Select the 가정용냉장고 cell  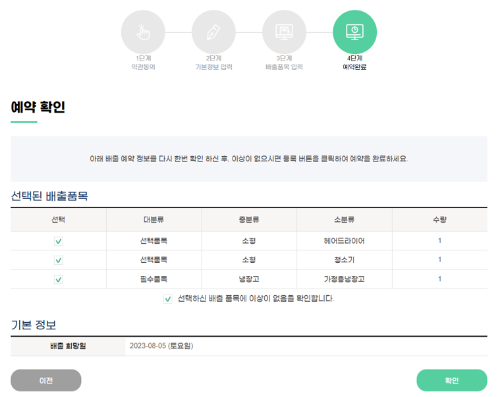click(344, 279)
